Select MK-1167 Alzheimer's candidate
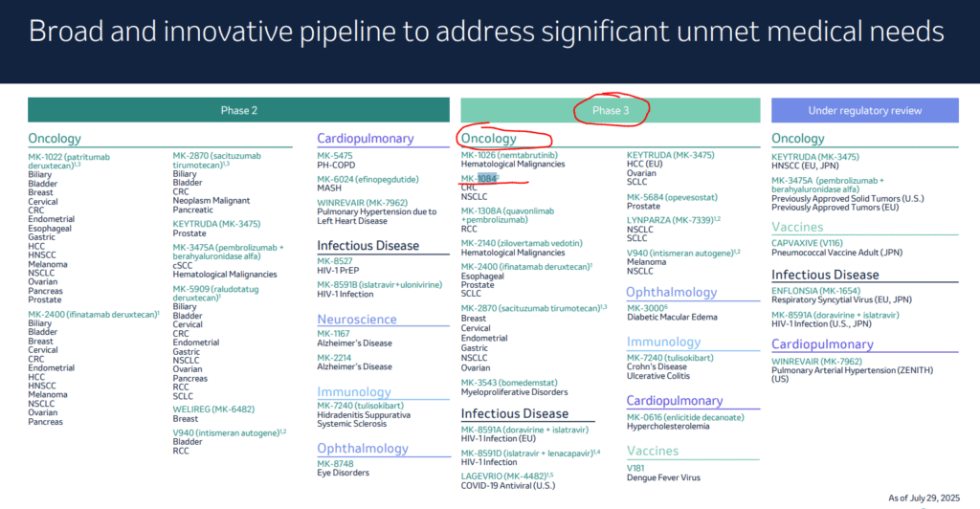980x509 pixels. click(x=333, y=334)
